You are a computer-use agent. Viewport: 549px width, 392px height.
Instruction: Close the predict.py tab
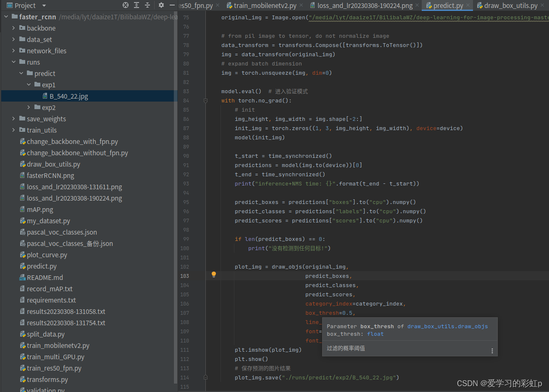tap(468, 5)
